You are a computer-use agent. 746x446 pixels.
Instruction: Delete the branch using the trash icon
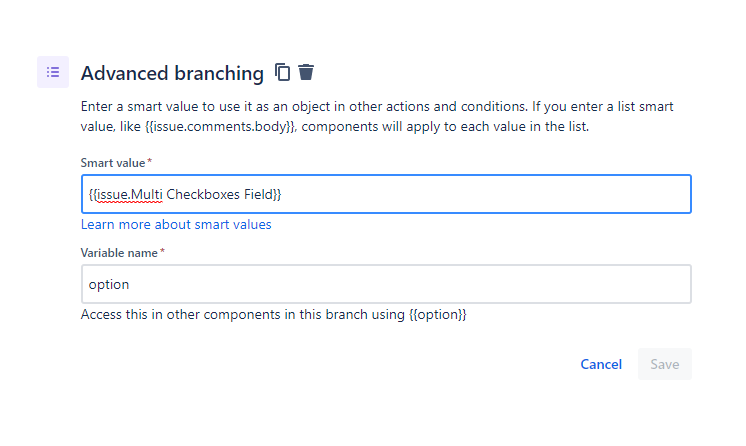[306, 72]
